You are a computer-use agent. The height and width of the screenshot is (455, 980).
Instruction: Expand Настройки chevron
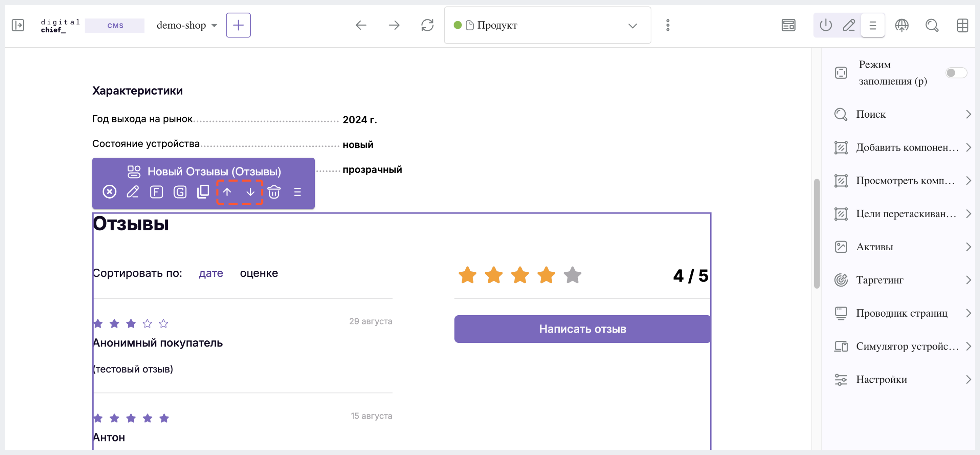point(968,380)
